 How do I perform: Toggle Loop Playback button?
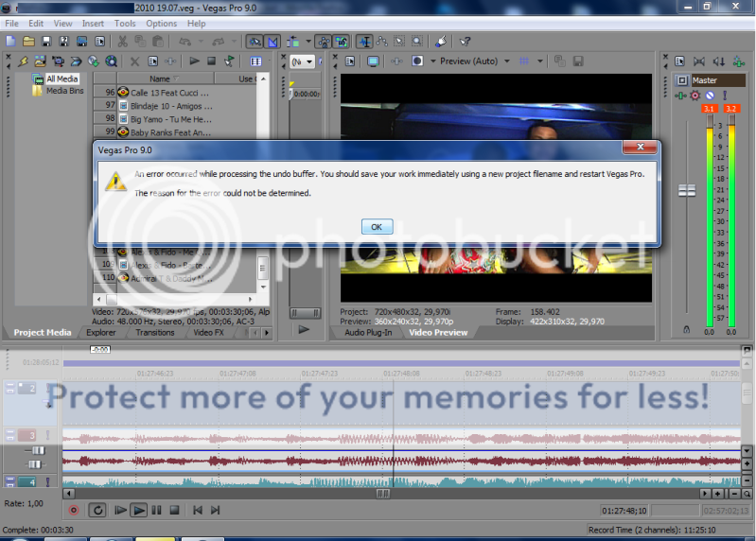point(97,510)
